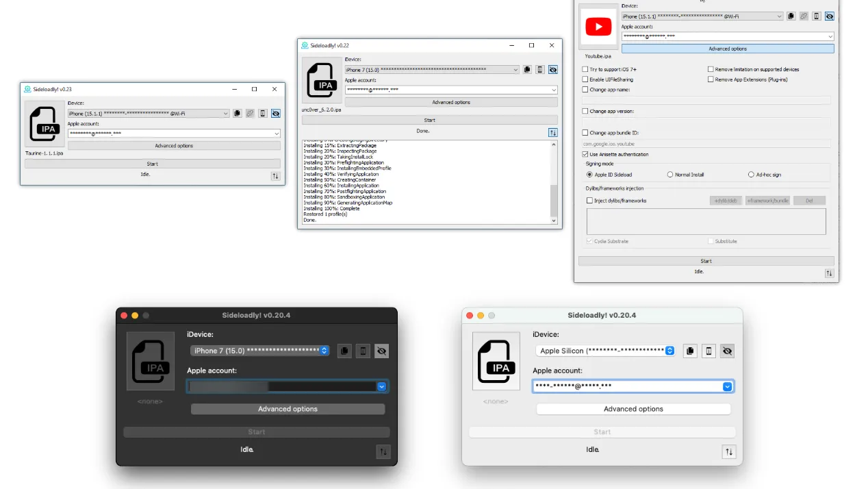Open iDevice dropdown in v0.23 window
Viewport: 868px width, 489px height.
pyautogui.click(x=149, y=114)
